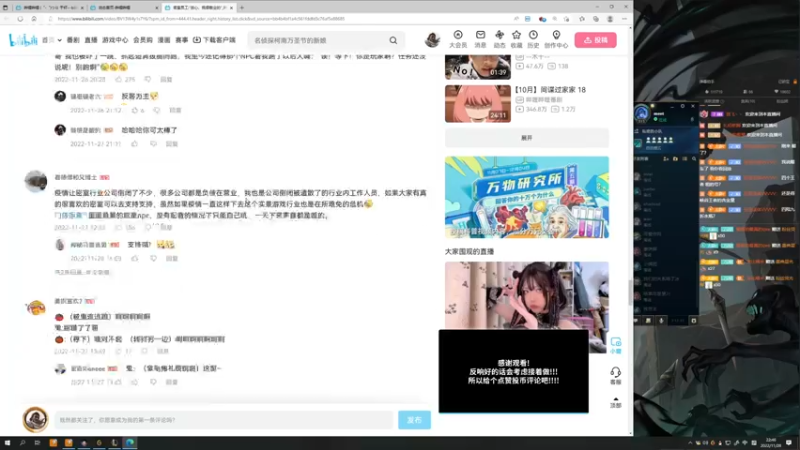Viewport: 800px width, 450px height.
Task: Open the 漫画 navigation item
Action: tap(164, 40)
